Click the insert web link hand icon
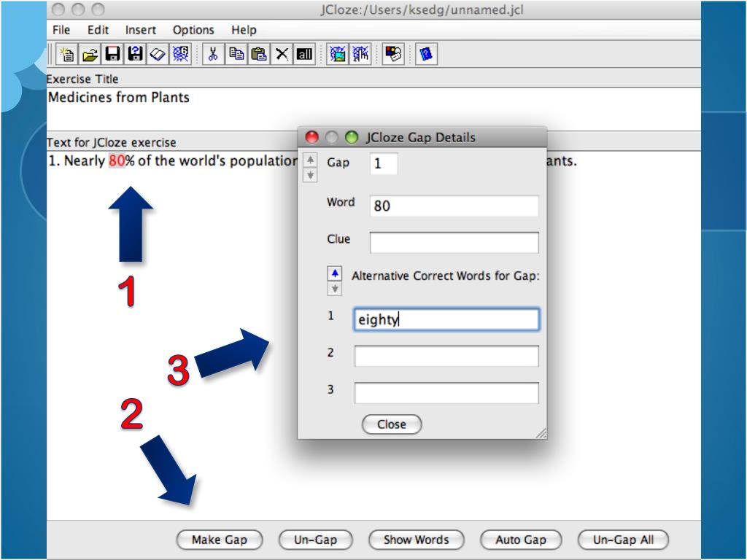 point(360,54)
